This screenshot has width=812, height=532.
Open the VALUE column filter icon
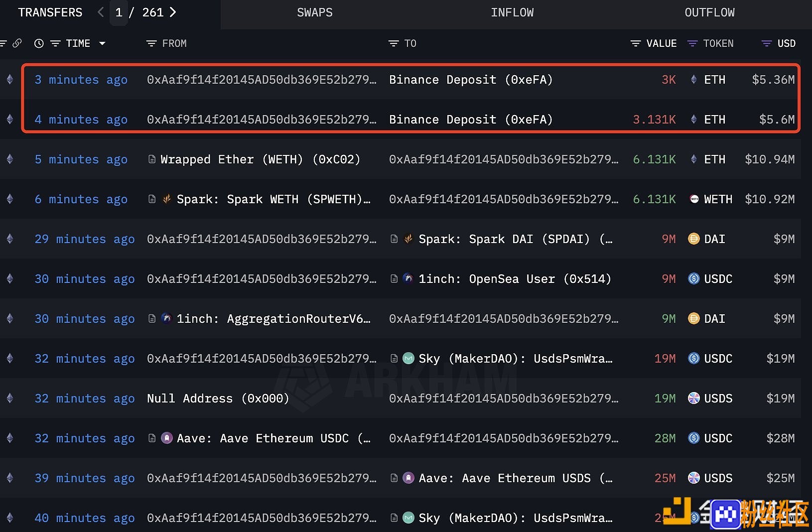(x=636, y=43)
